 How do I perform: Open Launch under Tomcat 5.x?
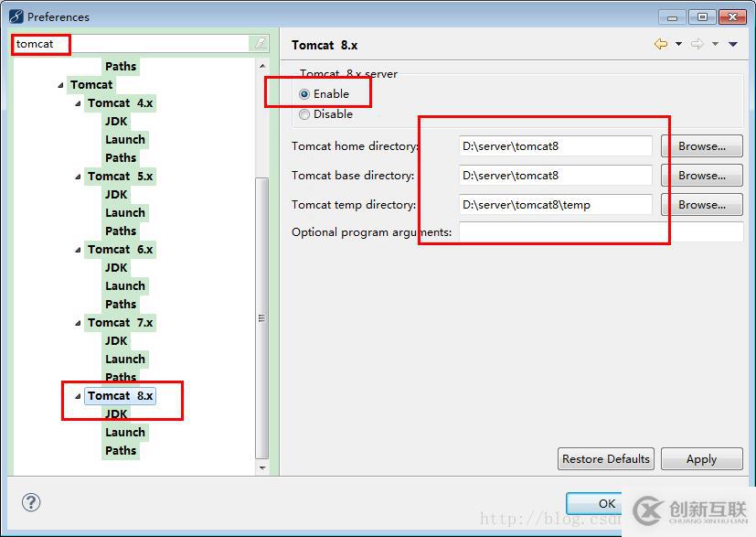point(125,213)
